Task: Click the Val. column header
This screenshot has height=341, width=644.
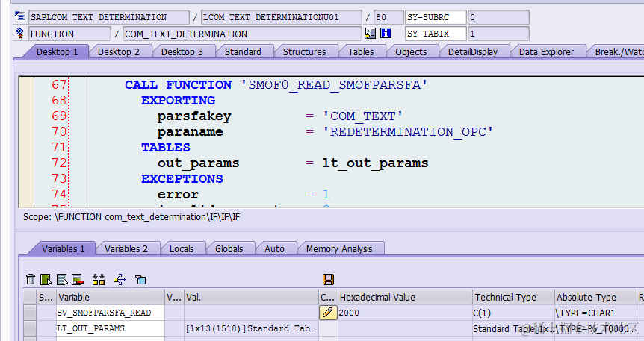Action: click(x=251, y=297)
